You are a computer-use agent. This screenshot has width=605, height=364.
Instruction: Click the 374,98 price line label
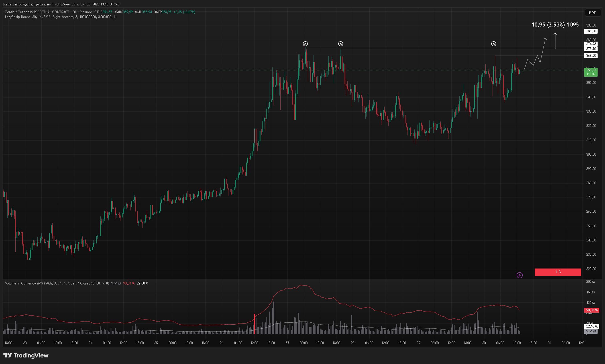coord(591,44)
